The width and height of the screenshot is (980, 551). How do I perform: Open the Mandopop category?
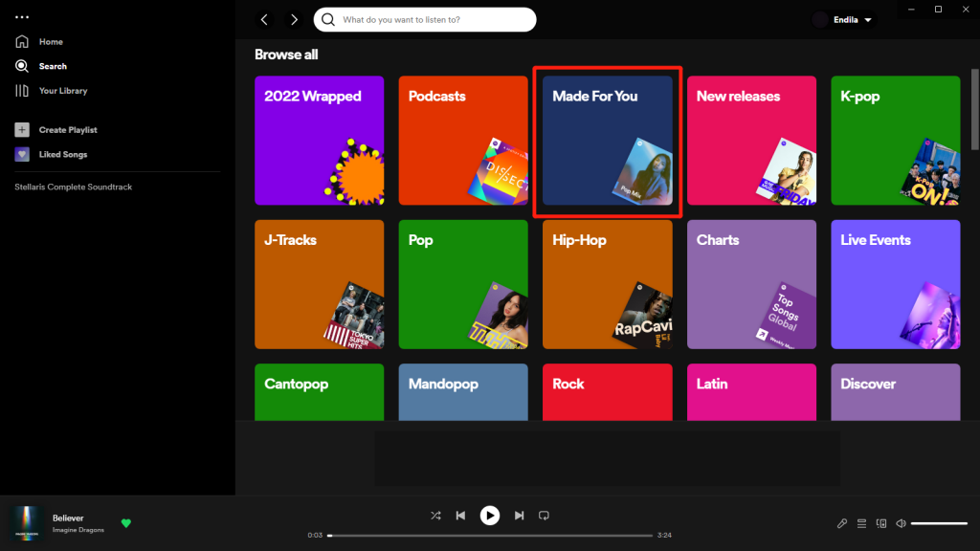point(463,392)
